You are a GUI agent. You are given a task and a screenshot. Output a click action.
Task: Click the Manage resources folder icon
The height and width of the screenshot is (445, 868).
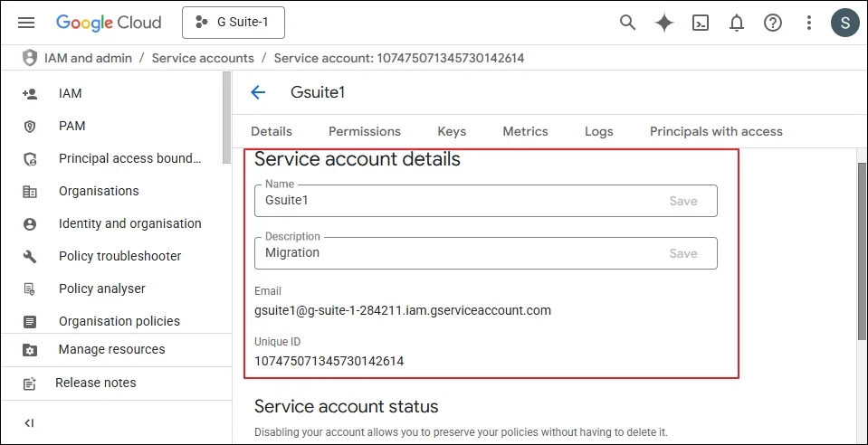click(x=29, y=350)
